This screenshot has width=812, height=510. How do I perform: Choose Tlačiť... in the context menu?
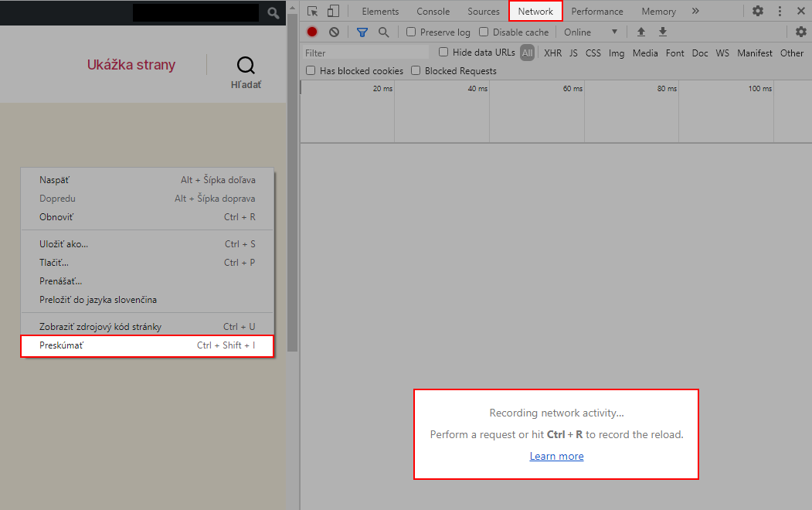pyautogui.click(x=147, y=263)
